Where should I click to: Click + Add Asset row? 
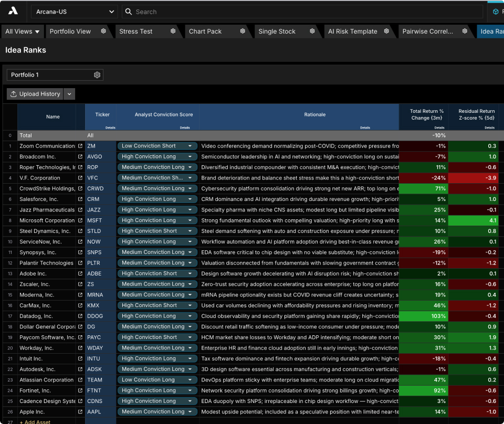[35, 422]
